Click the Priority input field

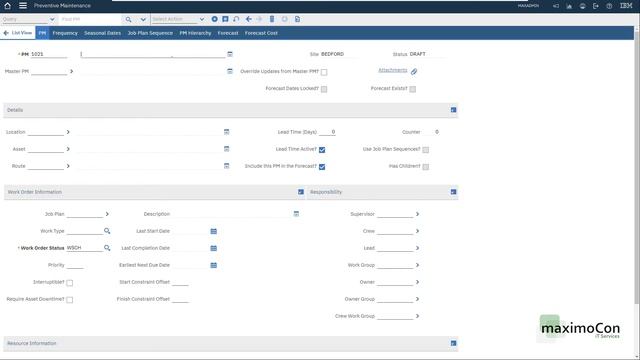tap(75, 265)
